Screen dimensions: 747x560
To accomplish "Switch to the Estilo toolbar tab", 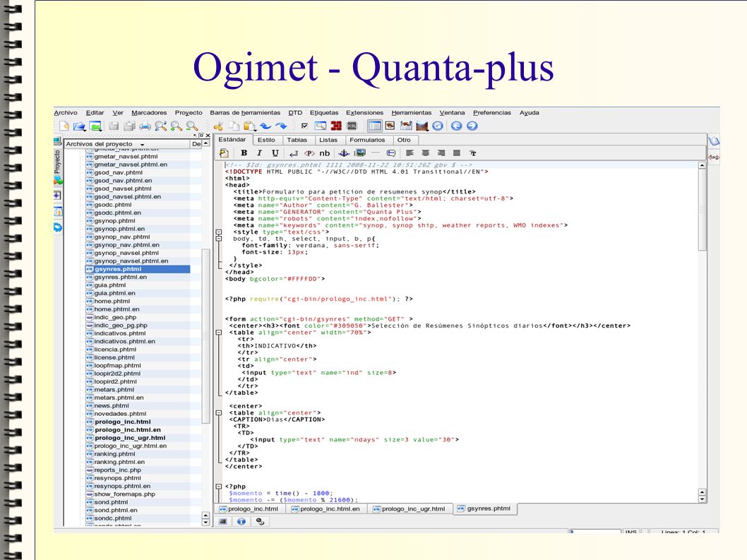I will [266, 140].
